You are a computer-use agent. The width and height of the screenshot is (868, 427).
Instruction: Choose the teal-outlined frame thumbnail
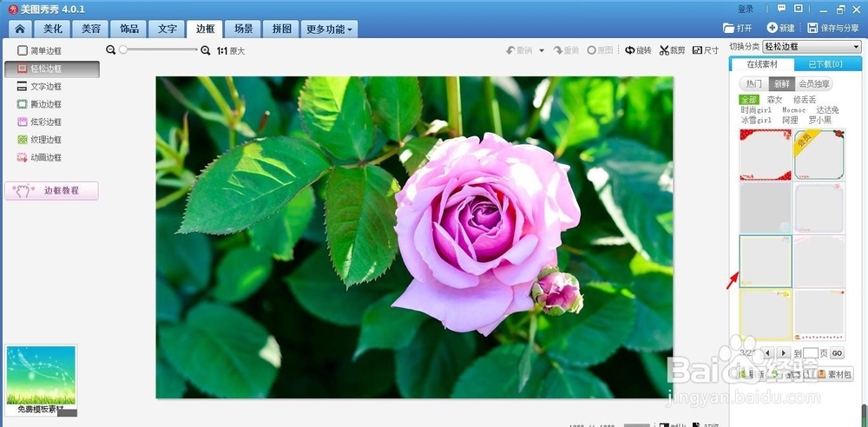(x=766, y=261)
